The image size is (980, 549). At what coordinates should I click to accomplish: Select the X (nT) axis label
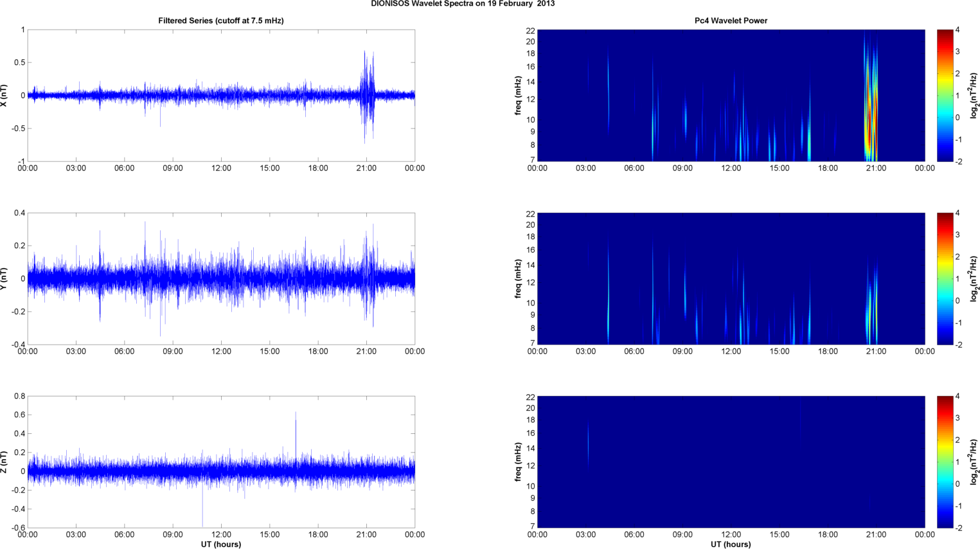(4, 95)
